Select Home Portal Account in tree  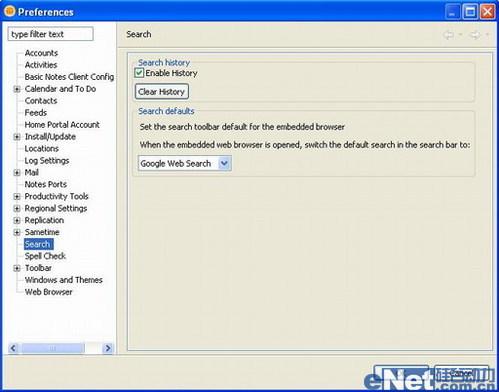(x=62, y=125)
